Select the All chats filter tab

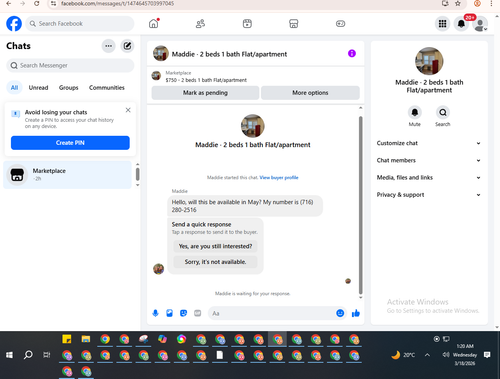pos(14,88)
